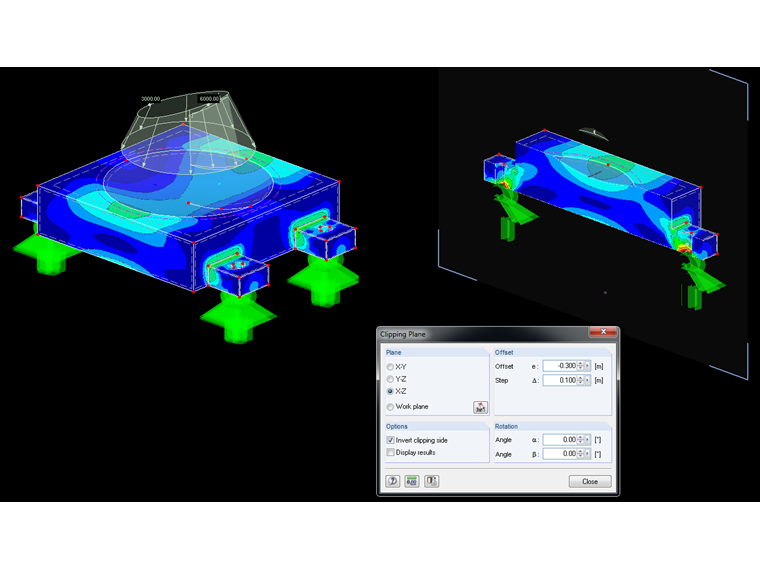Open the Angle β value flyout arrow
Image resolution: width=760 pixels, height=570 pixels.
(x=587, y=454)
